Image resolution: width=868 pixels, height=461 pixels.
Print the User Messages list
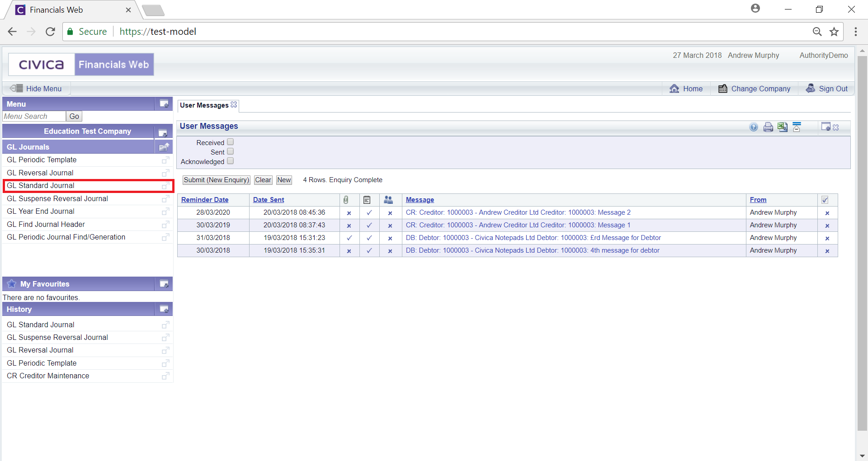[768, 127]
